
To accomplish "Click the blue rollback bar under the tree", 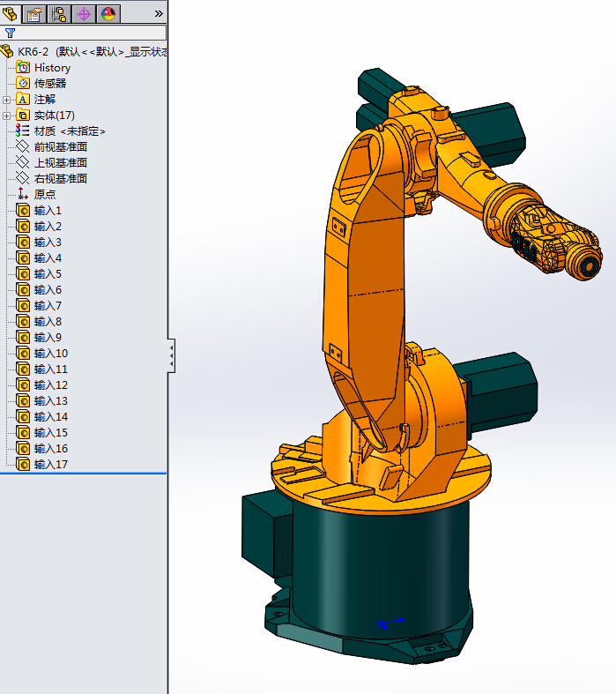I will tap(83, 474).
